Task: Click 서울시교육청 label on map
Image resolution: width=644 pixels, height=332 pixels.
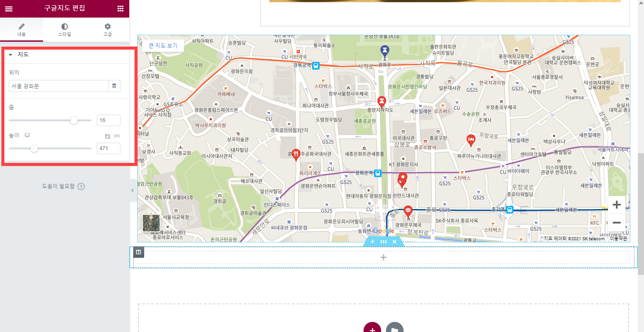Action: [175, 217]
